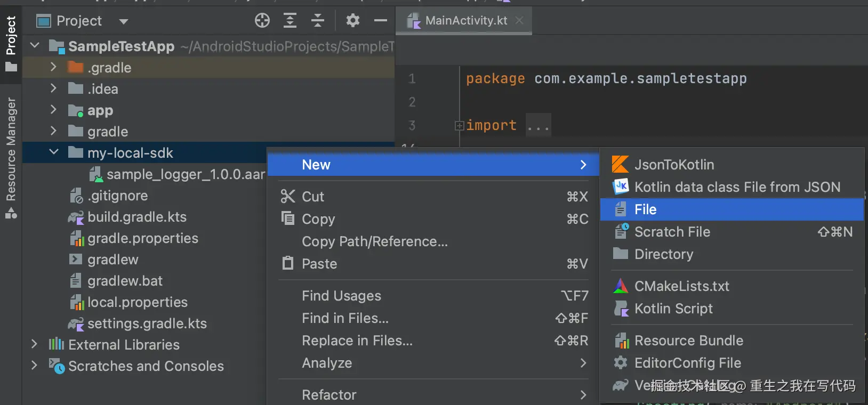Switch to the MainActivity.kt tab
This screenshot has height=405, width=868.
(x=465, y=21)
